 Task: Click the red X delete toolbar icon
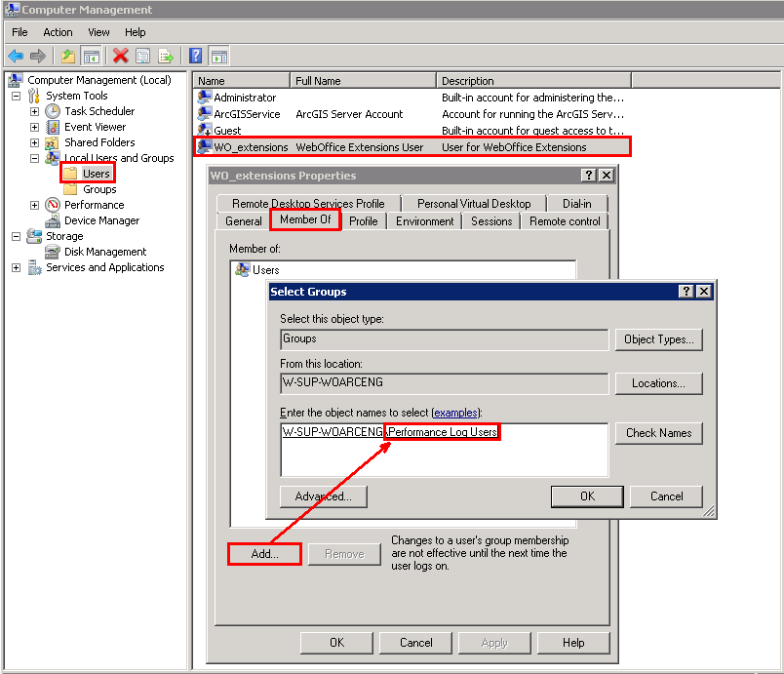120,55
